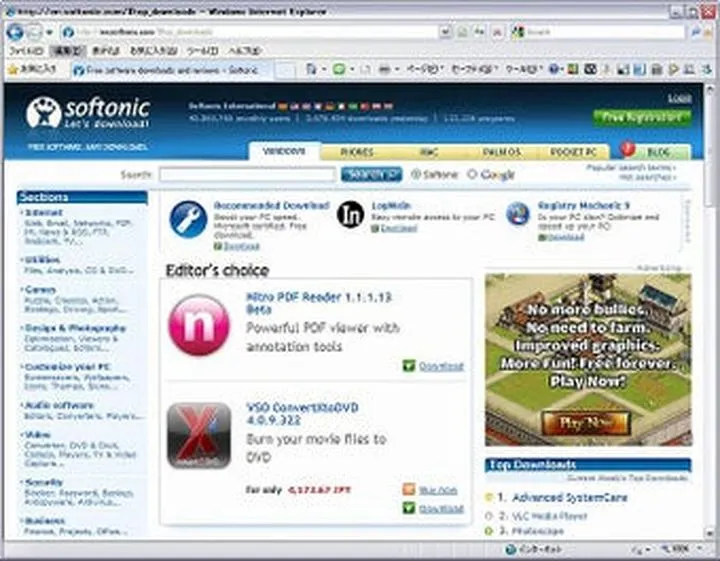This screenshot has height=561, width=720.
Task: Click the Print icon in the command bar
Action: click(x=384, y=69)
